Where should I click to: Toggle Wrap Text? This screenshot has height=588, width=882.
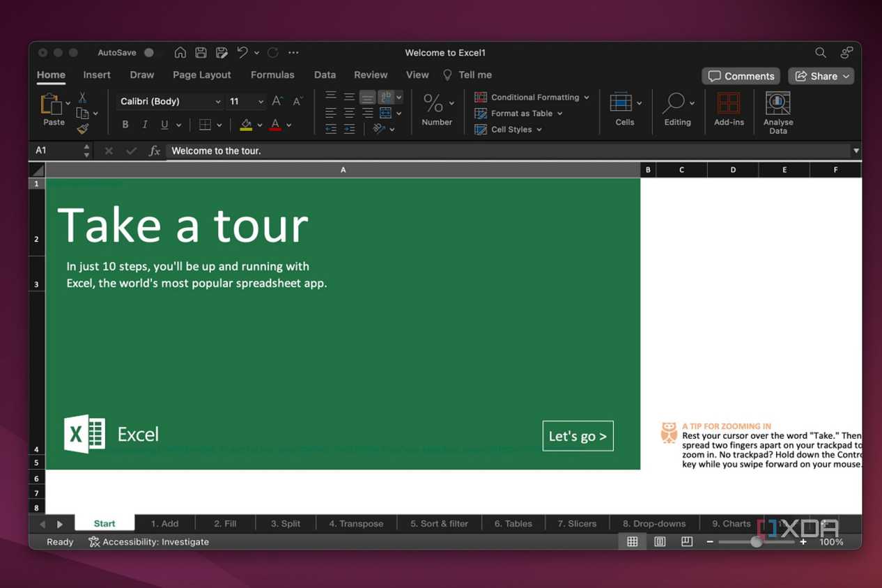(x=385, y=97)
